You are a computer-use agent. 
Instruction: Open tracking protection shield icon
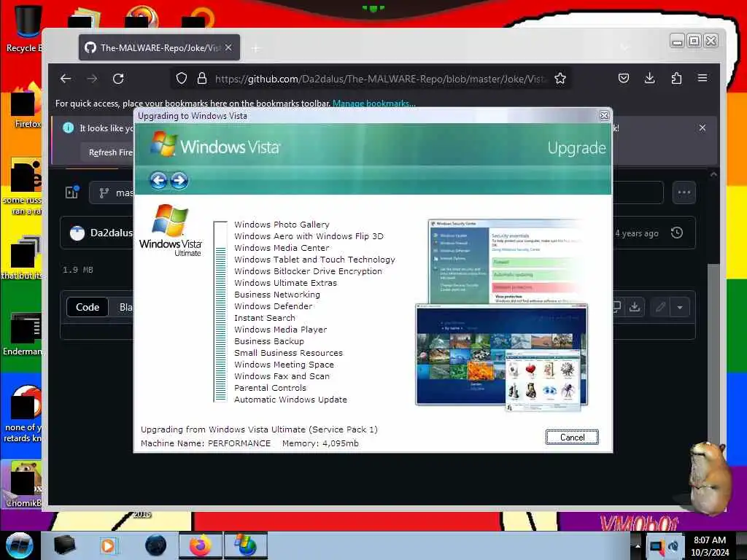pyautogui.click(x=182, y=79)
